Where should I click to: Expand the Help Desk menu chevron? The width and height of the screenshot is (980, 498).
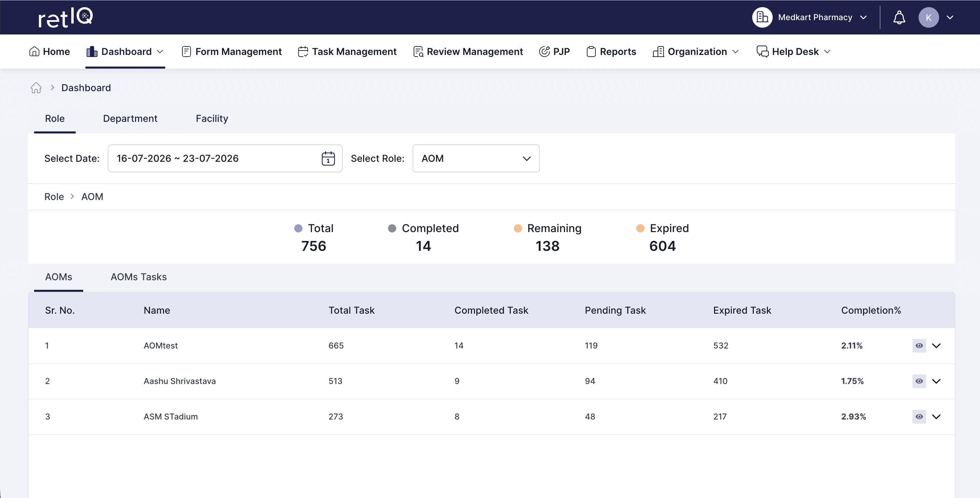coord(827,52)
